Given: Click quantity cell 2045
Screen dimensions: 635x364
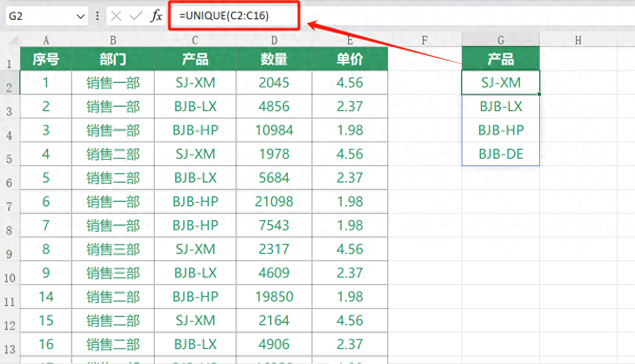Looking at the screenshot, I should coord(274,83).
